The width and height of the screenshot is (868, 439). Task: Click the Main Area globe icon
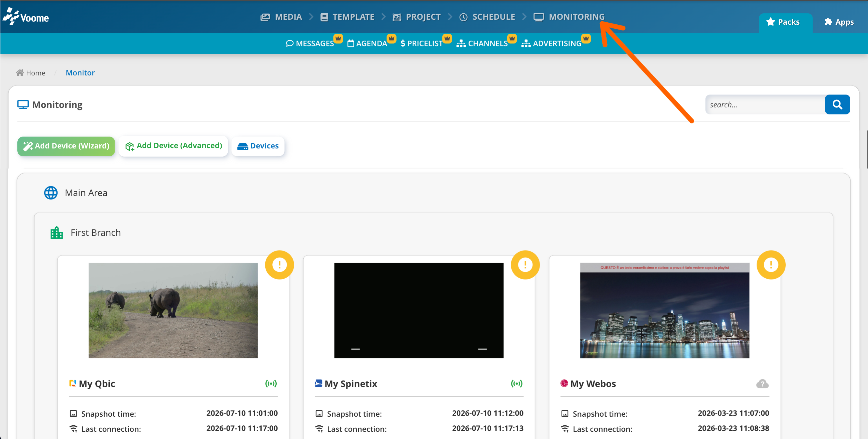51,193
